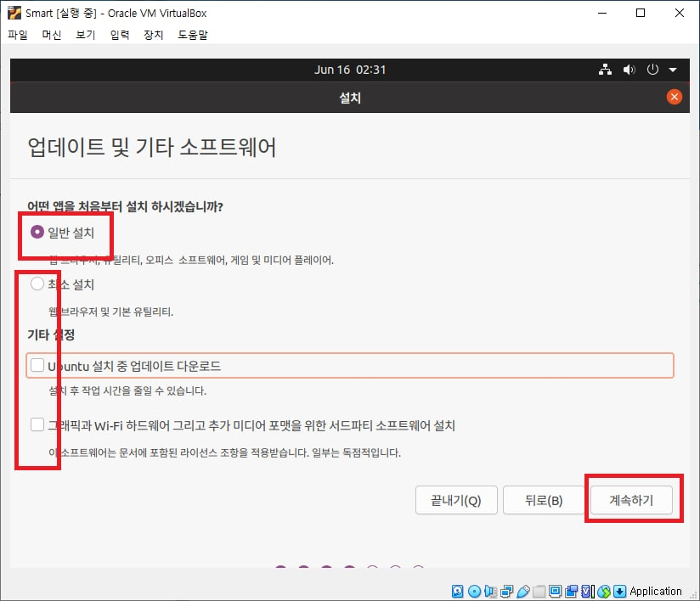This screenshot has height=601, width=700.
Task: Click the Ubuntu network status icon
Action: 605,70
